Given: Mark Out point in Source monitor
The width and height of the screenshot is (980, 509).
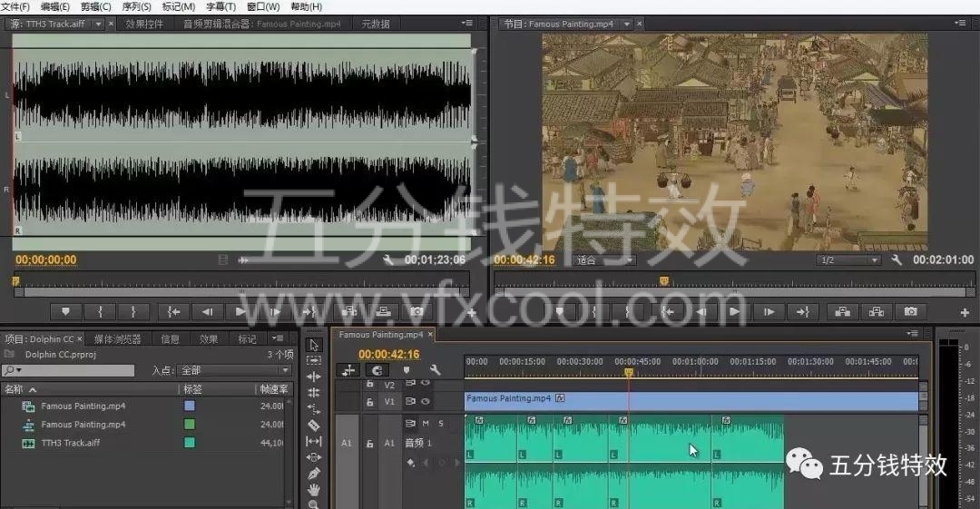Looking at the screenshot, I should (133, 311).
